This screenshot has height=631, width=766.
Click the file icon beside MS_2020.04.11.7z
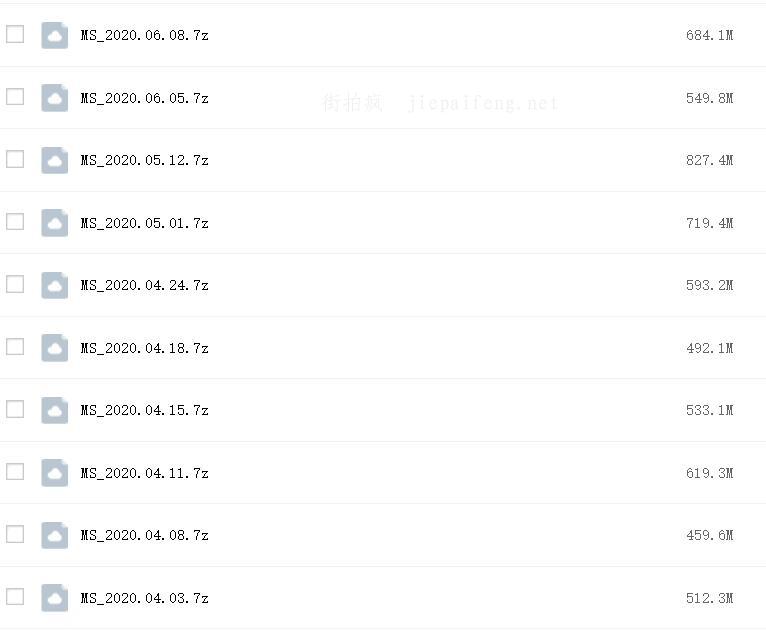point(54,473)
